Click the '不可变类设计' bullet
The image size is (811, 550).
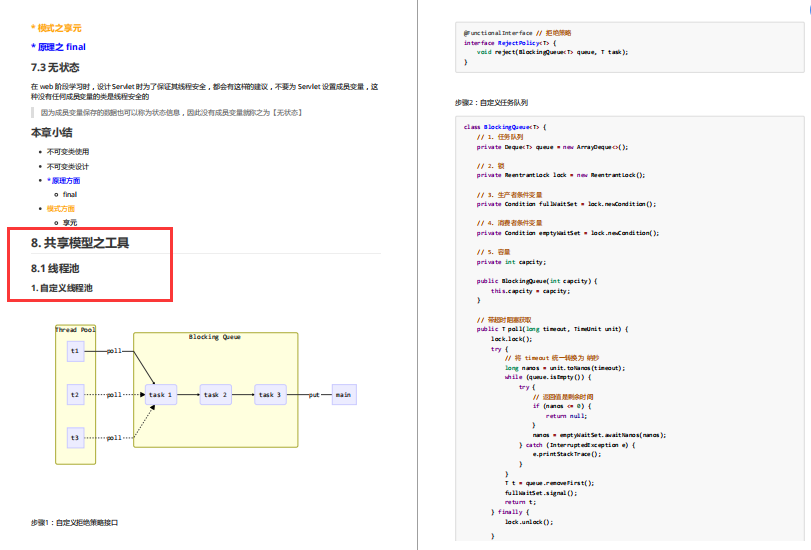[x=68, y=167]
